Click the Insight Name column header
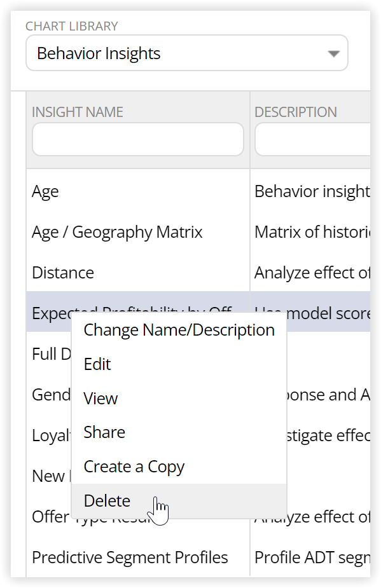The height and width of the screenshot is (588, 381). point(78,112)
